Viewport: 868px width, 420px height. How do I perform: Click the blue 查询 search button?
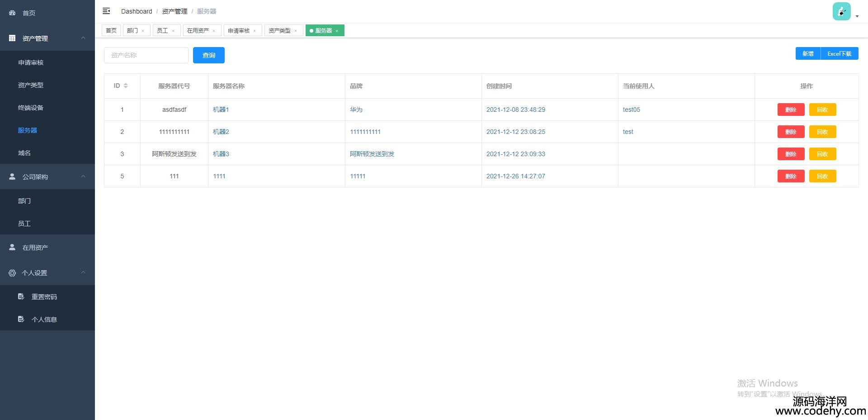click(208, 55)
